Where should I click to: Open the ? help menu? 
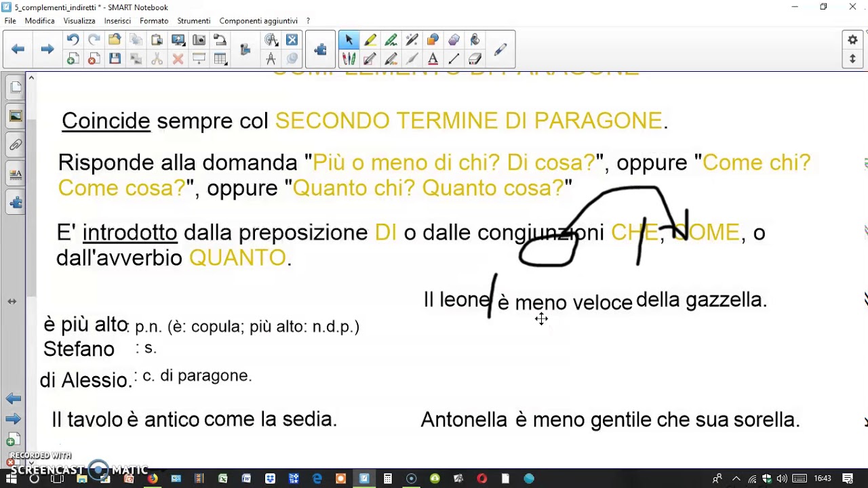[x=308, y=21]
